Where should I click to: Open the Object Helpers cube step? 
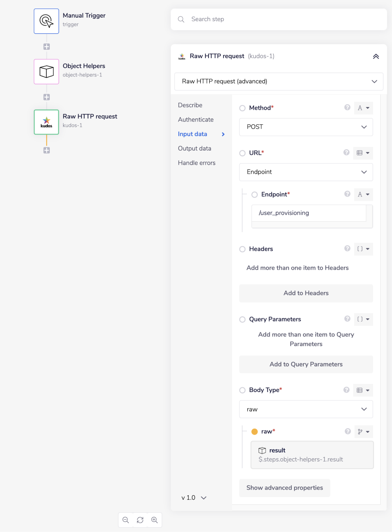click(x=46, y=71)
